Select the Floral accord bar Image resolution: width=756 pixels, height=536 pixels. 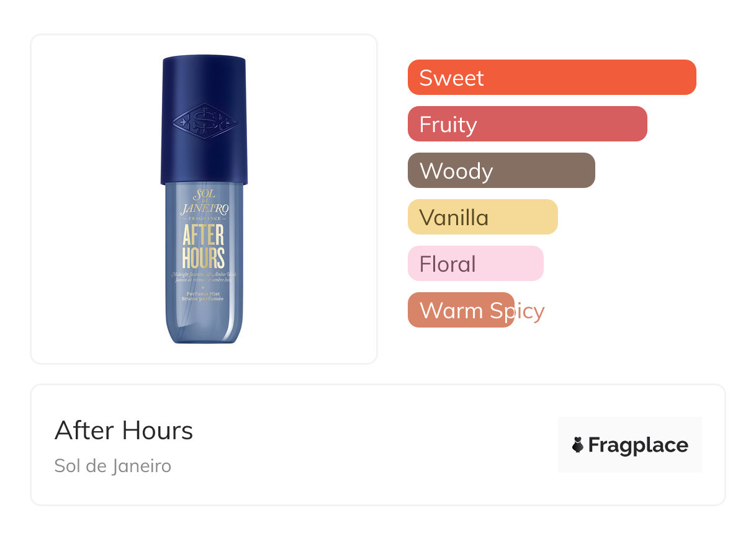[475, 264]
